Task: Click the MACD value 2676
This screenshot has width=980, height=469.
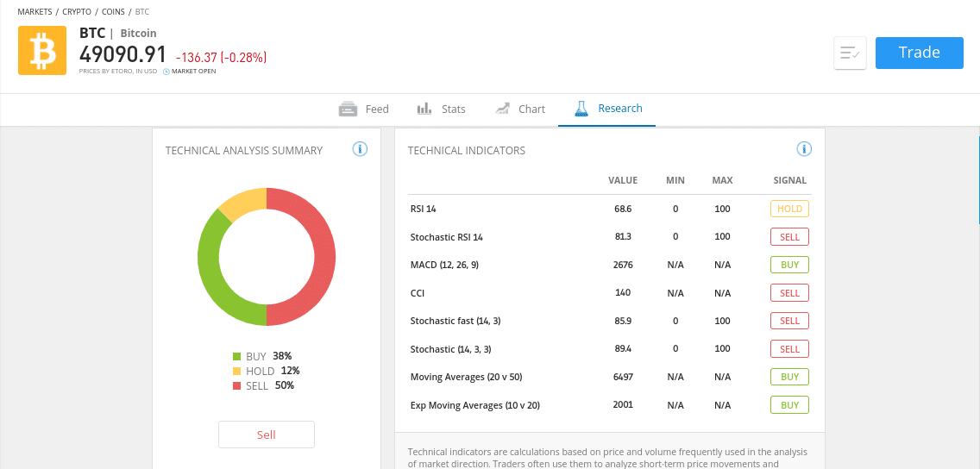Action: 623,265
